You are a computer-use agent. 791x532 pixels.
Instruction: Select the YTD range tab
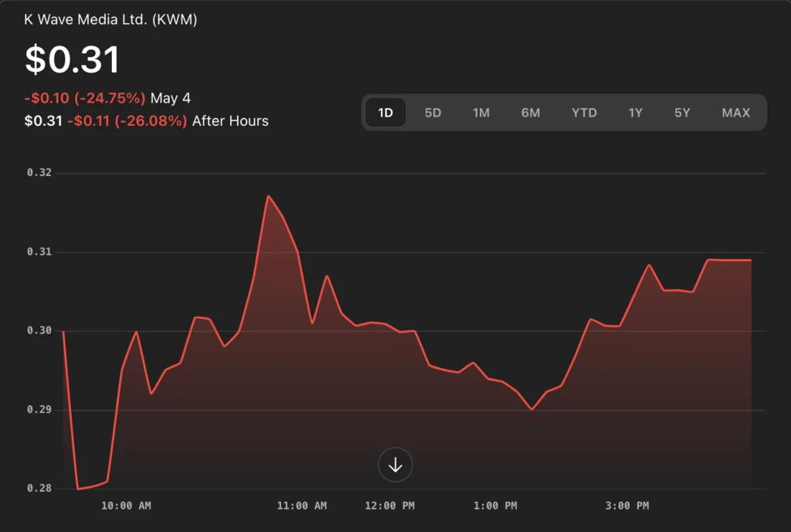tap(584, 113)
